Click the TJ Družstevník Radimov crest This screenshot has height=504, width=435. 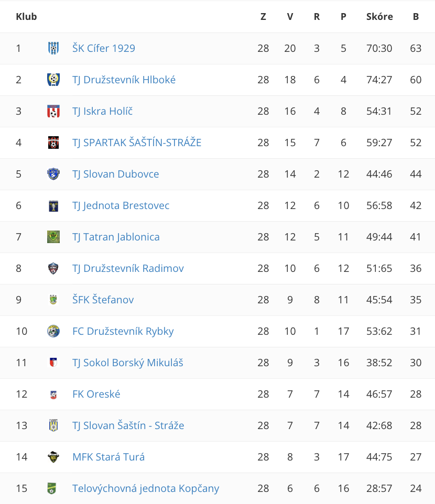click(x=53, y=268)
